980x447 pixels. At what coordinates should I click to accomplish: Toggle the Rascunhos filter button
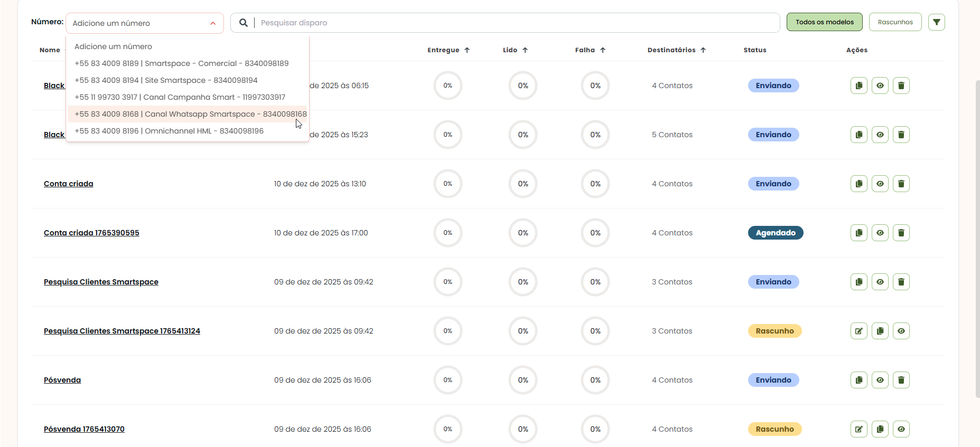(x=895, y=22)
